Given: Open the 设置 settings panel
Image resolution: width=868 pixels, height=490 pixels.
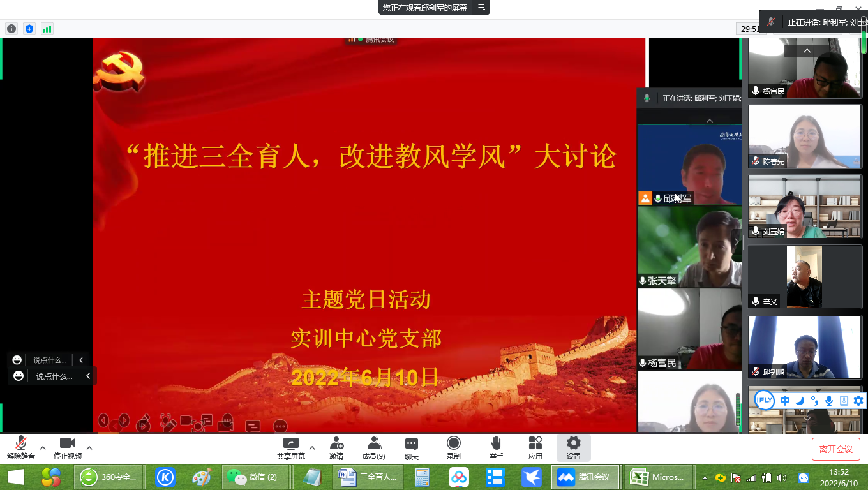Looking at the screenshot, I should click(574, 448).
